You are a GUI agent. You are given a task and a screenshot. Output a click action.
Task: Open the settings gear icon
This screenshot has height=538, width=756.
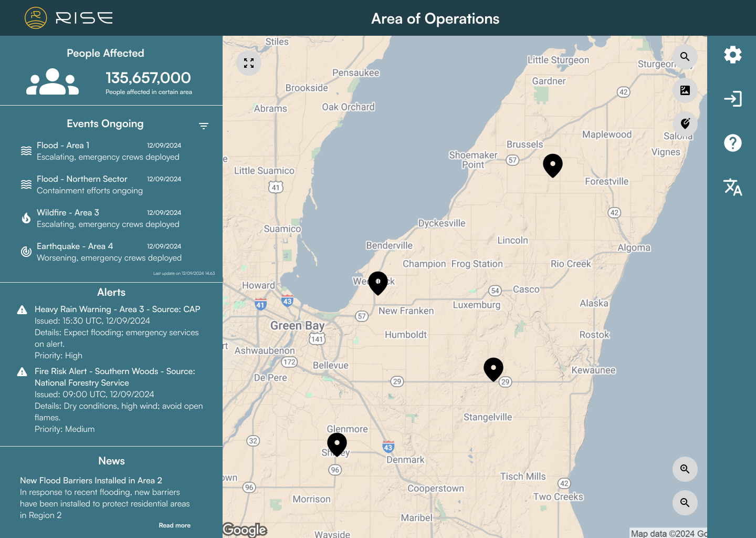(732, 55)
